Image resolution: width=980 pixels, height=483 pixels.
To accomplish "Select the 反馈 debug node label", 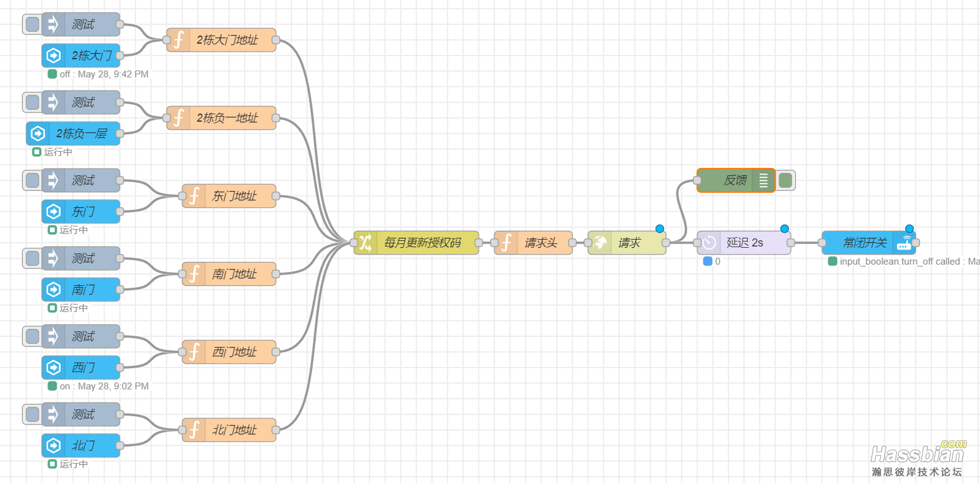I will [735, 180].
